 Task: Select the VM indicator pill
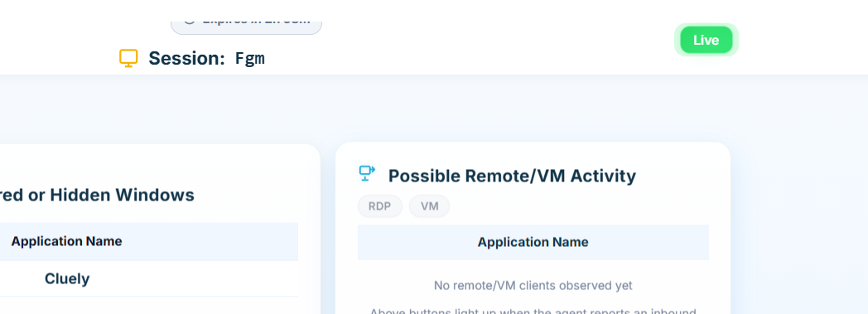[430, 206]
